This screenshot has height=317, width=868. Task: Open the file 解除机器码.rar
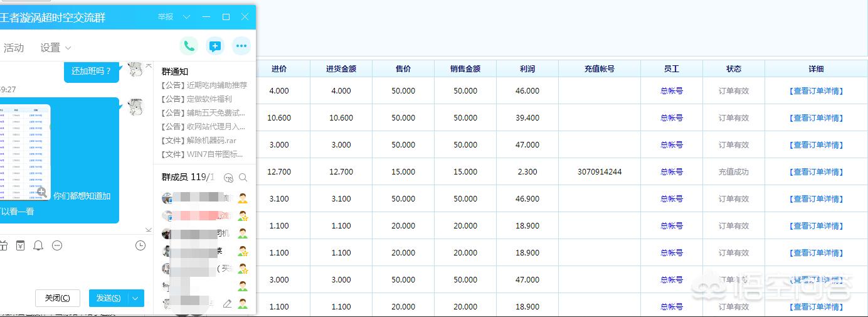[199, 141]
